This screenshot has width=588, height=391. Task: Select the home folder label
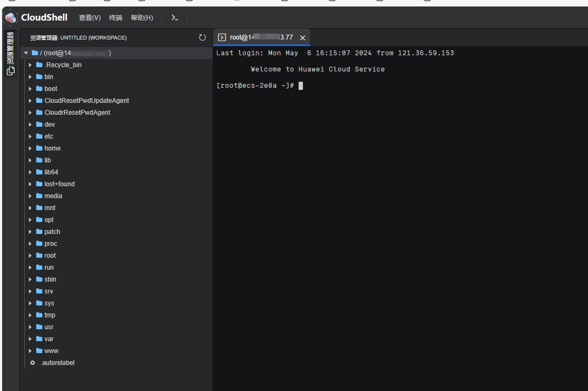coord(52,148)
